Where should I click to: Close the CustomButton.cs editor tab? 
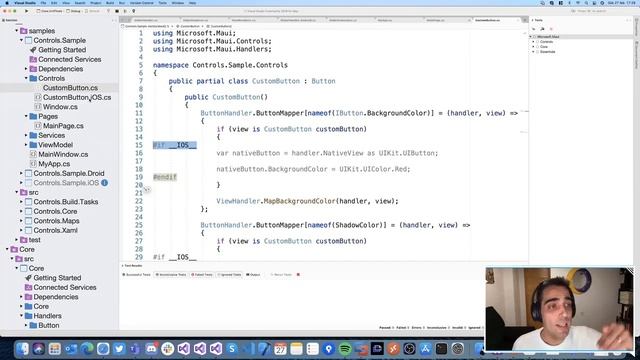[518, 20]
